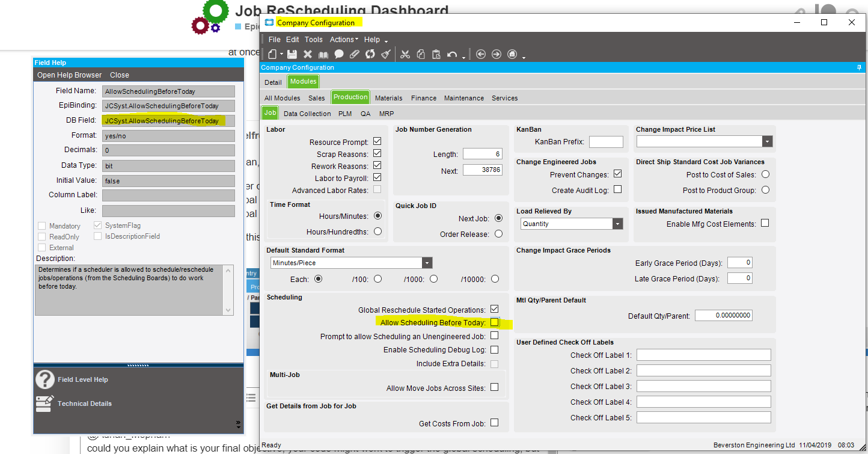Image resolution: width=868 pixels, height=454 pixels.
Task: Open the Tools menu
Action: tap(314, 40)
